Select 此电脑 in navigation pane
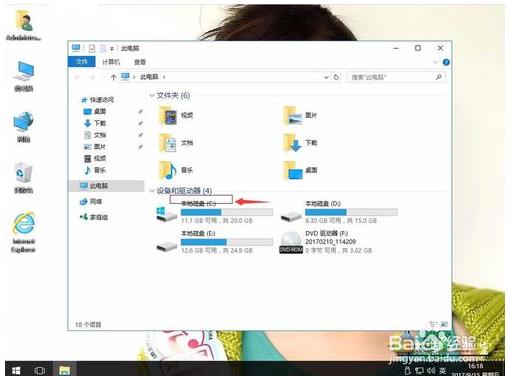 click(x=107, y=186)
